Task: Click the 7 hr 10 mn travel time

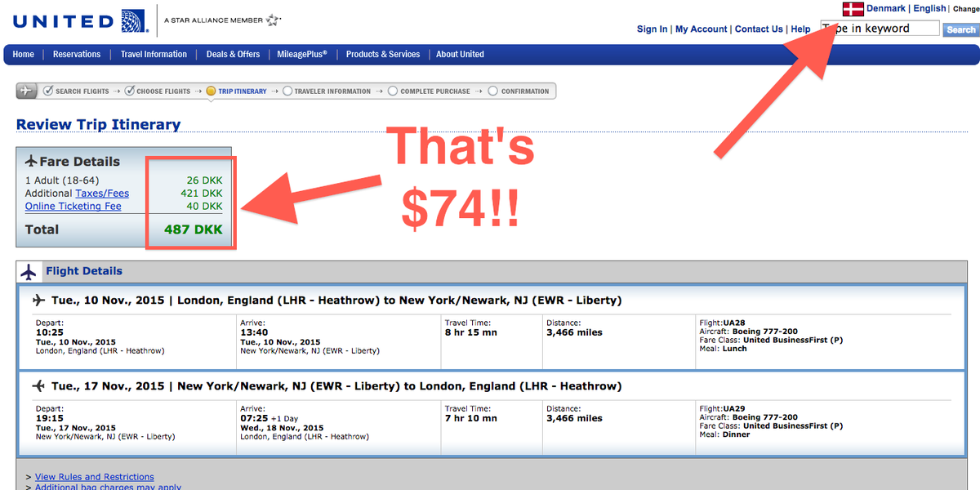Action: [470, 418]
